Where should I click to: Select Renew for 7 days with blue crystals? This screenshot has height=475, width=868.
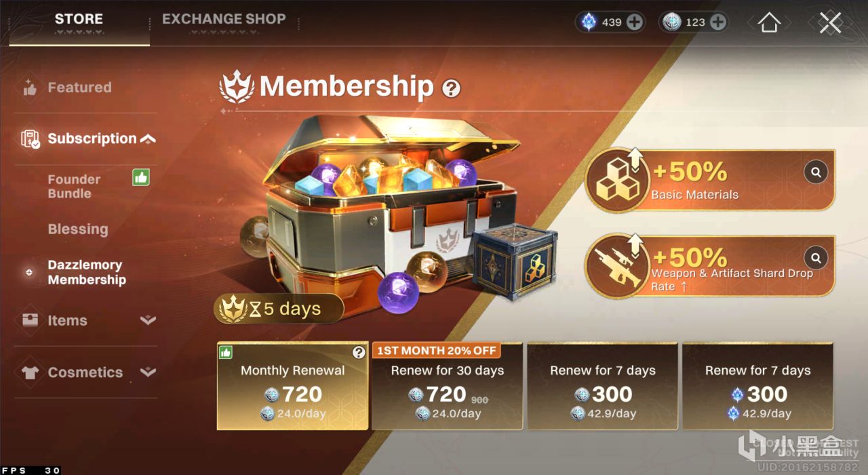pos(757,386)
